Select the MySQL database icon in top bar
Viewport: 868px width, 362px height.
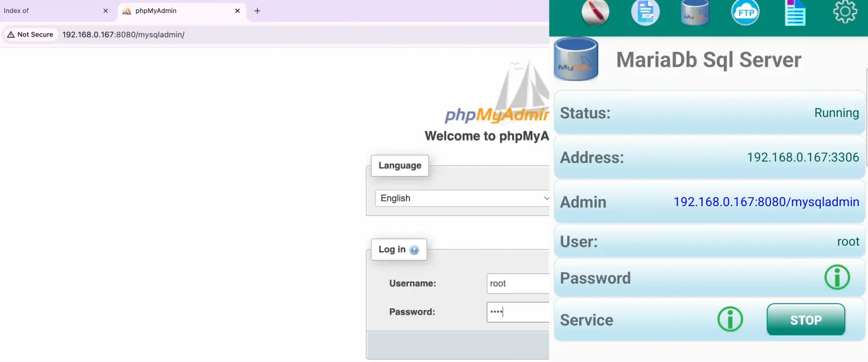695,13
